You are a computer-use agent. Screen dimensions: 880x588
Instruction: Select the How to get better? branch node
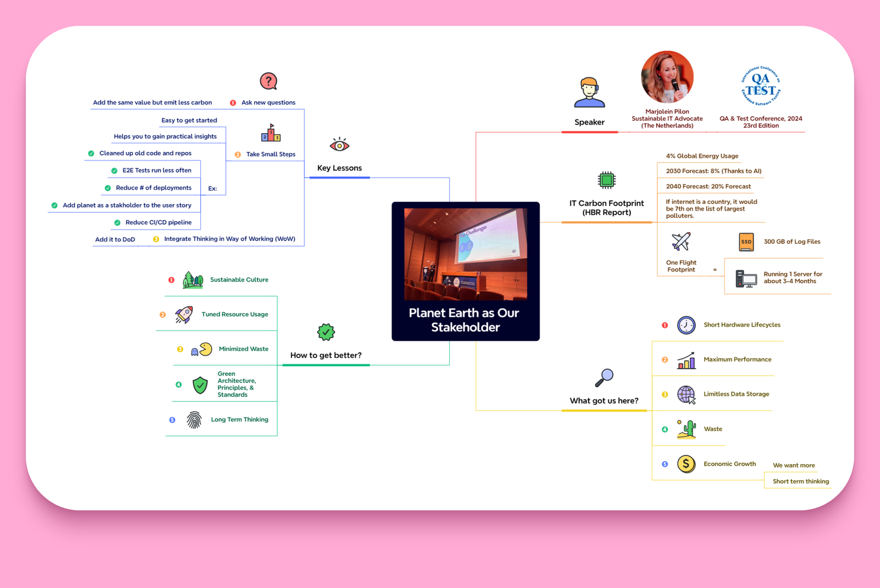(x=326, y=355)
